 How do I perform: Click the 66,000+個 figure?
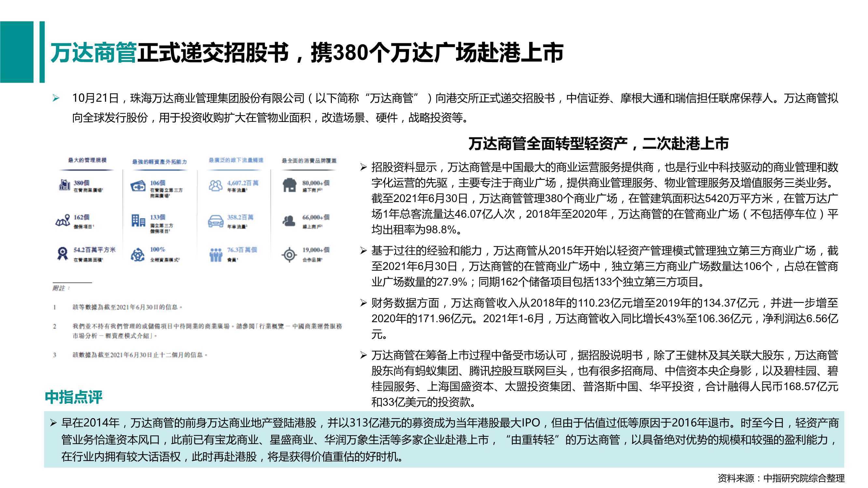tap(316, 217)
